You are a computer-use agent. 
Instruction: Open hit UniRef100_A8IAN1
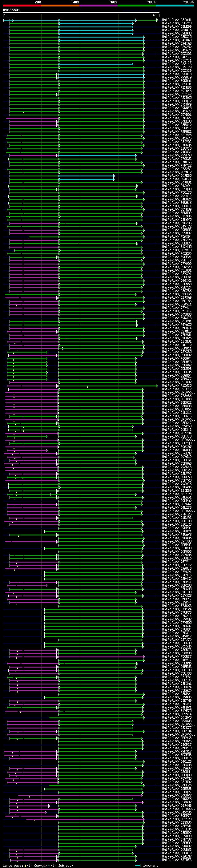[x=177, y=20]
